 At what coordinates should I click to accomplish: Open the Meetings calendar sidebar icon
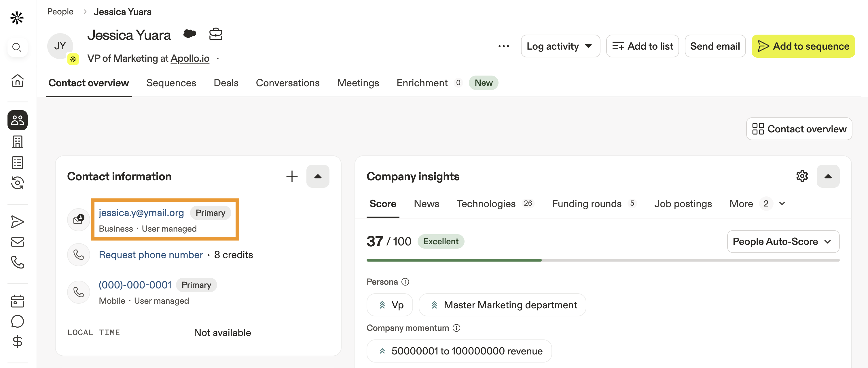pos(18,301)
